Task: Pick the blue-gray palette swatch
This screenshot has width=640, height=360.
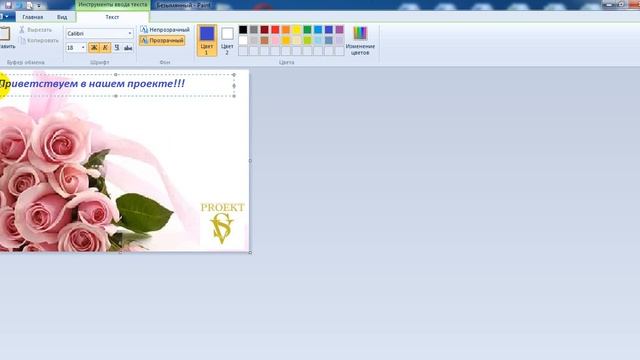Action: point(329,40)
